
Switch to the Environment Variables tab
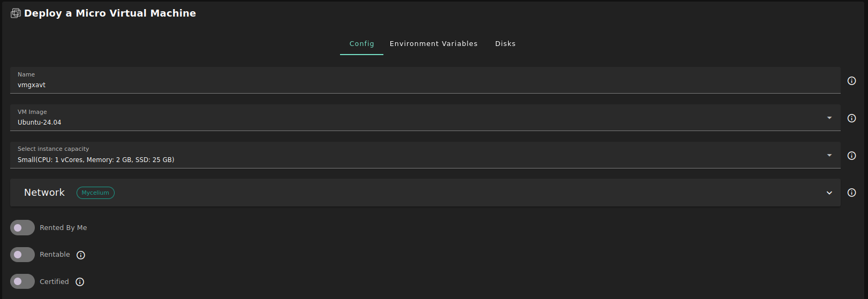point(433,44)
